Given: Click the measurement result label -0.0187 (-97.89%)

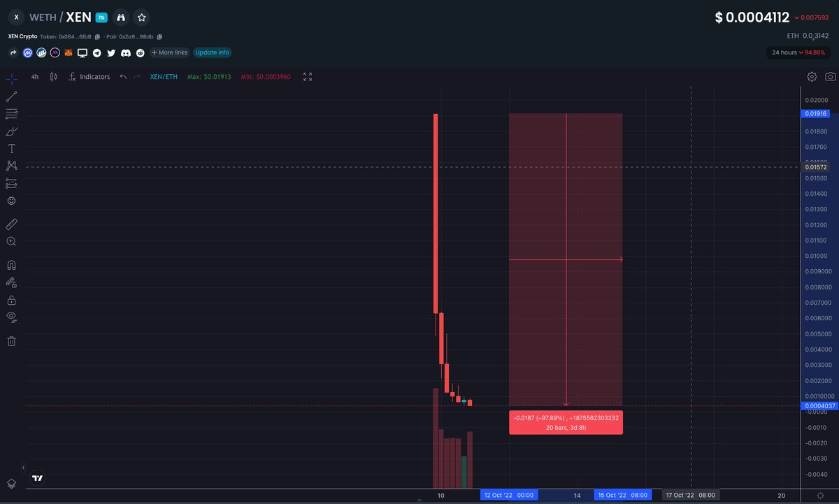Looking at the screenshot, I should click(566, 422).
